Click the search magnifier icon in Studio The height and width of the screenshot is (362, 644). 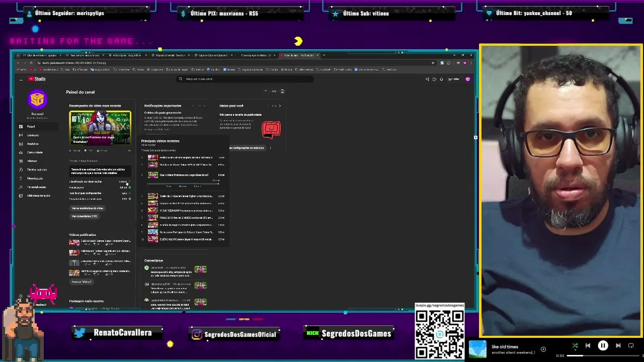181,79
